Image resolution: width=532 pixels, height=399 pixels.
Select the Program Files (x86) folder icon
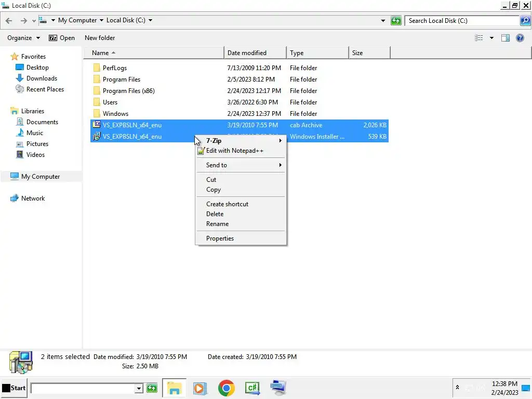tap(97, 91)
